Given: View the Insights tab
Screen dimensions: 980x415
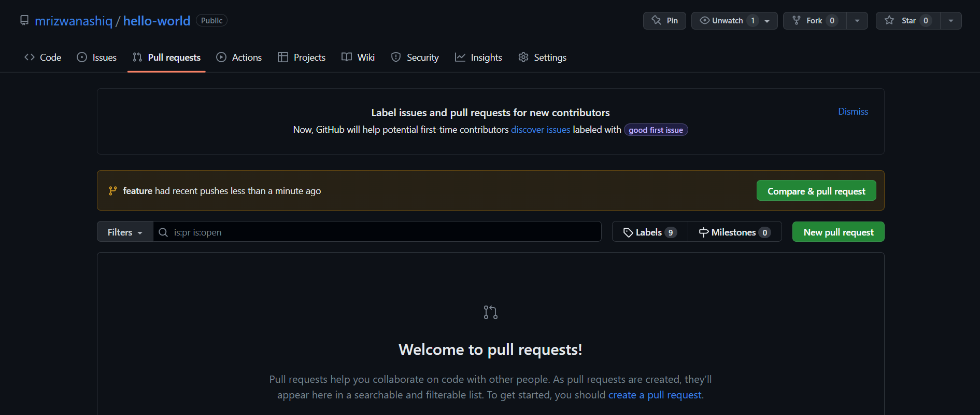Looking at the screenshot, I should 478,58.
